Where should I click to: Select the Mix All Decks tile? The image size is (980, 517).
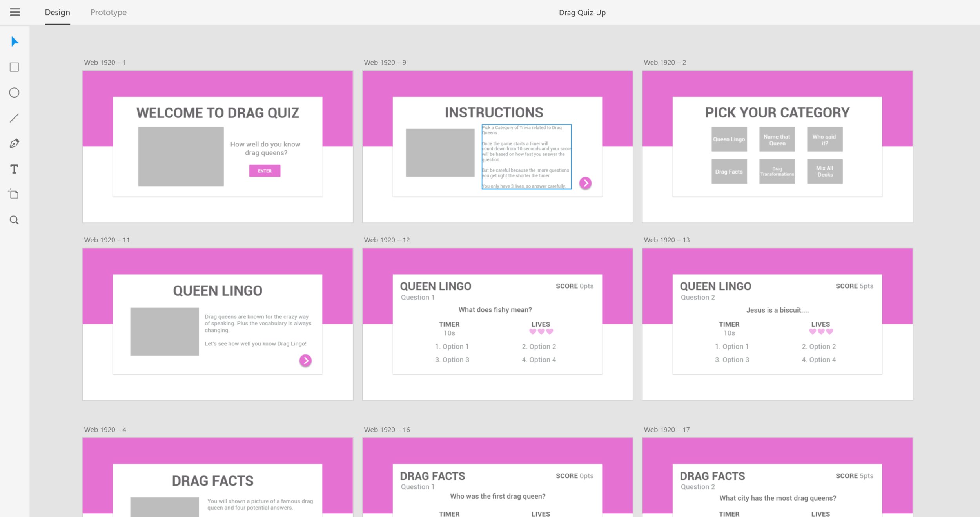coord(824,171)
